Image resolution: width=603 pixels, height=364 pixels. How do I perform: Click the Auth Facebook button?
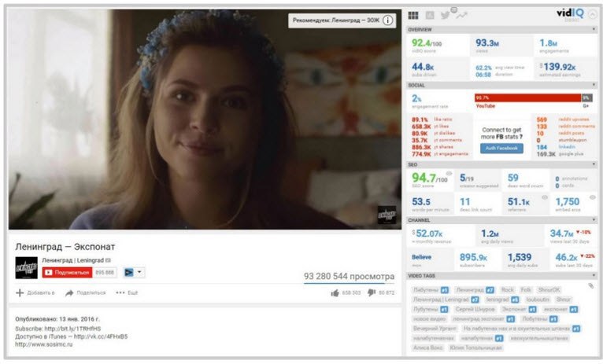tap(501, 149)
